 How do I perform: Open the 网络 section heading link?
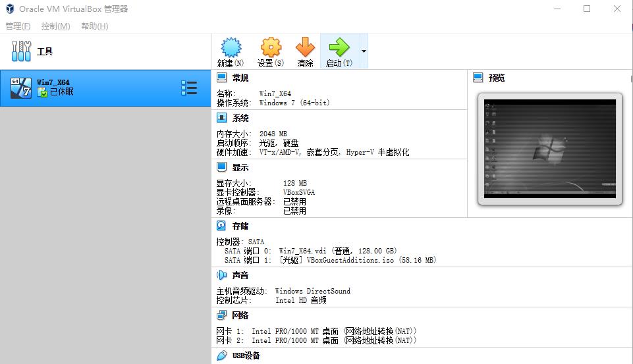pos(240,315)
